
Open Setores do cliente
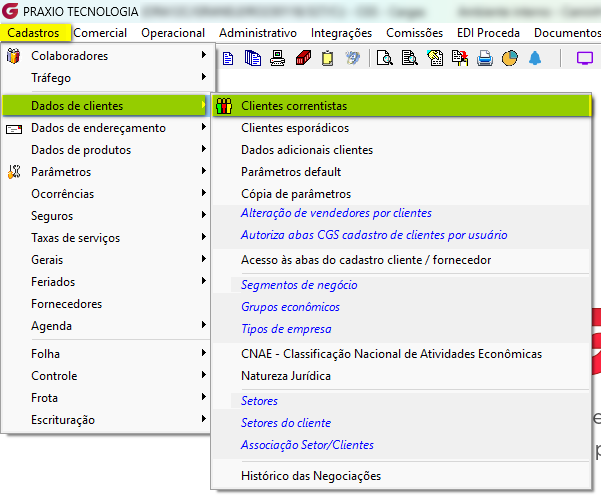pos(401,423)
